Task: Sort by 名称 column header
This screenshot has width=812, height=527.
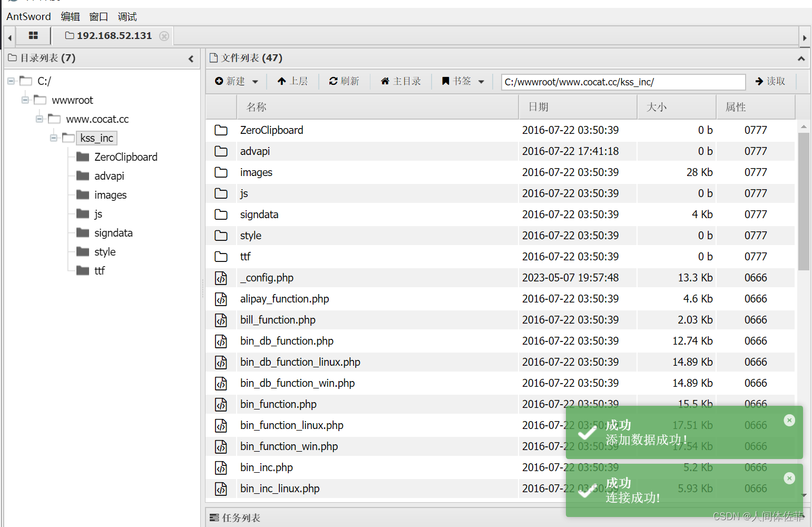Action: click(x=377, y=107)
